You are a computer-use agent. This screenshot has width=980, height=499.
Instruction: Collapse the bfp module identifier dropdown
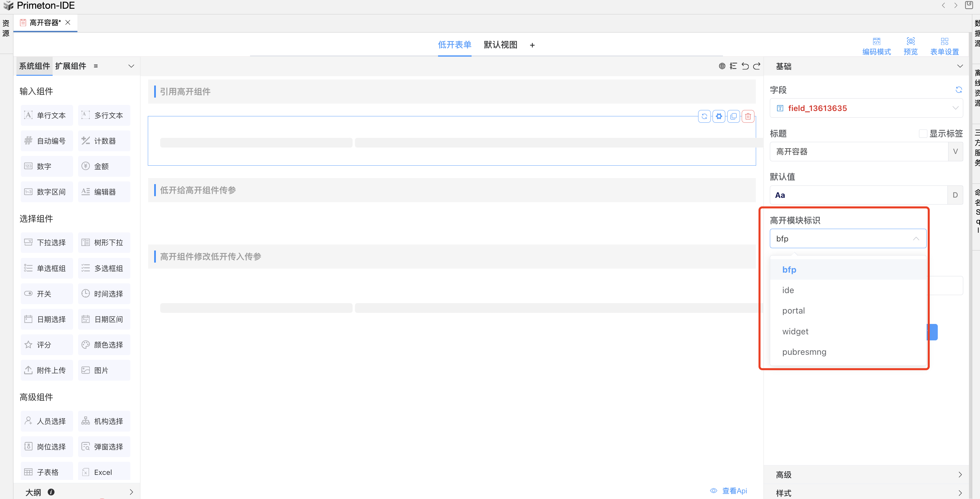click(916, 239)
